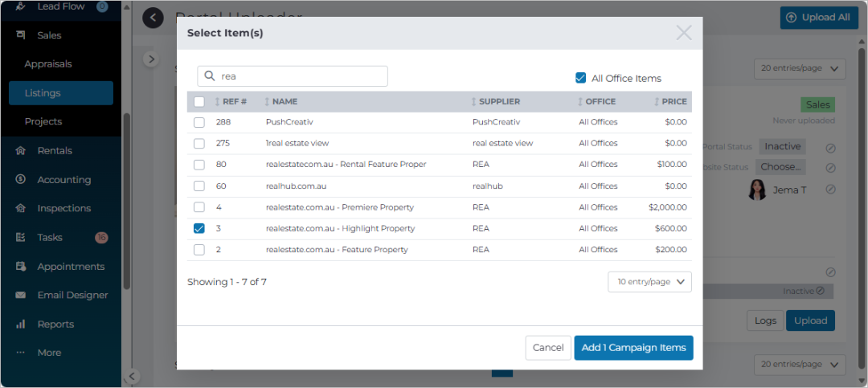Click the sidebar vertical scrollbar
This screenshot has height=388, width=868.
tap(127, 200)
